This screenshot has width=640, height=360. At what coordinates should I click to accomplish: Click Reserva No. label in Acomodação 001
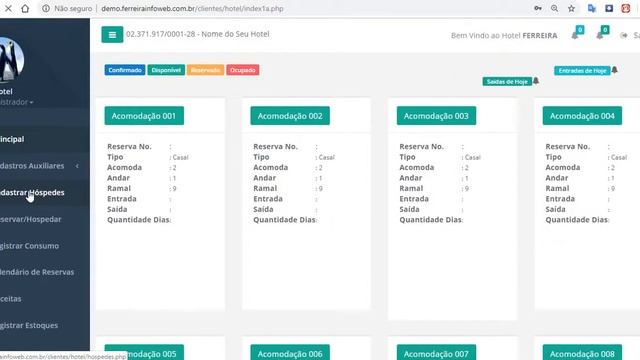click(x=129, y=146)
